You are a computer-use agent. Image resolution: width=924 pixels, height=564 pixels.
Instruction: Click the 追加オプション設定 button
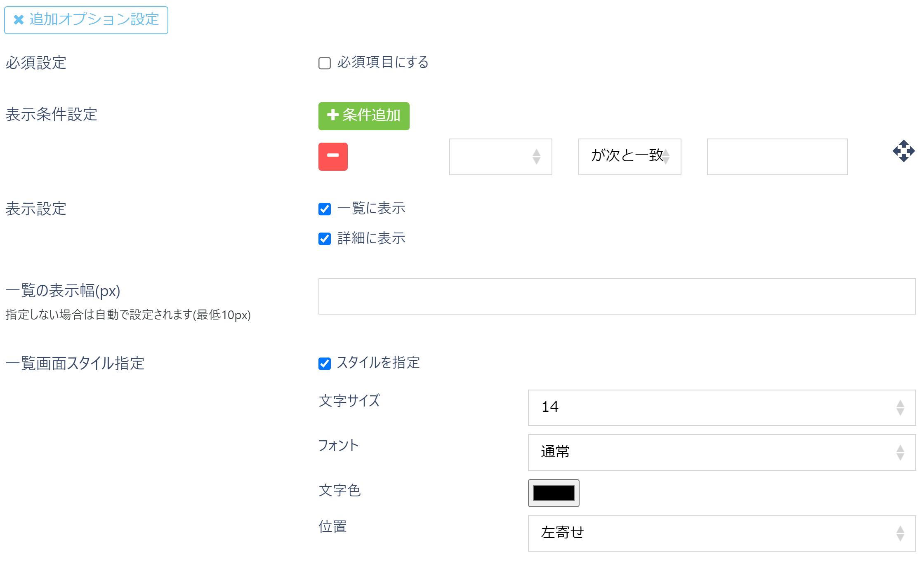[86, 19]
